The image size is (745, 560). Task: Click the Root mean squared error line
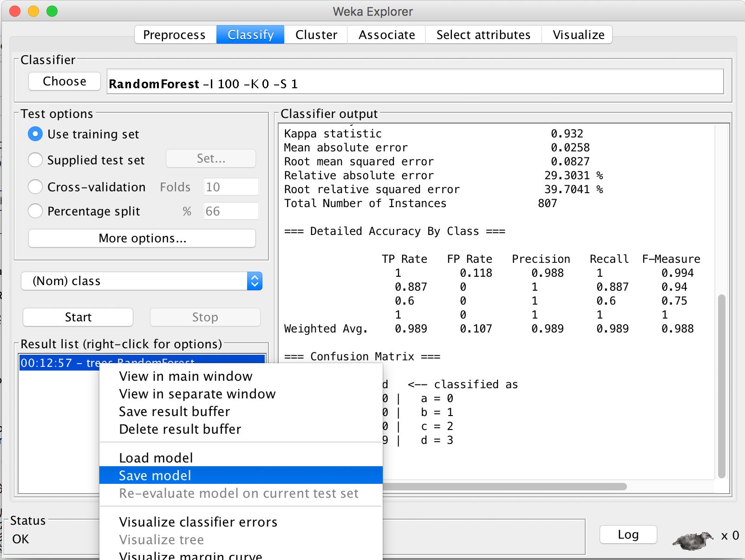point(437,162)
